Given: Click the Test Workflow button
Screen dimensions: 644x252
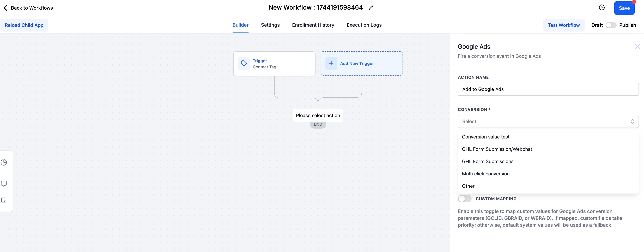Looking at the screenshot, I should click(563, 25).
